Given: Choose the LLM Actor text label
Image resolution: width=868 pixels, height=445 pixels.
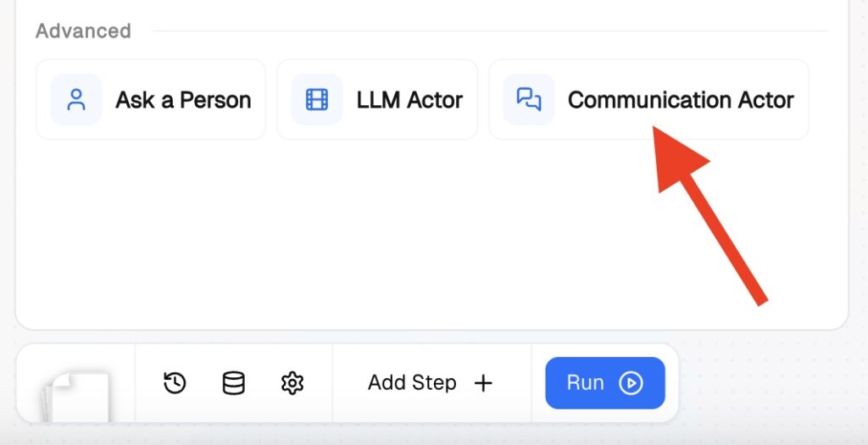Looking at the screenshot, I should (409, 100).
